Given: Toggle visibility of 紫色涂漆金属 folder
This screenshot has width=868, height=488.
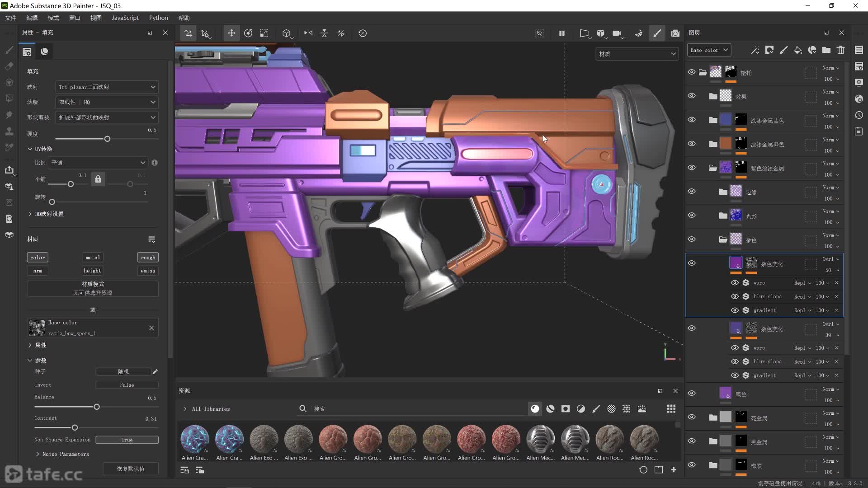Looking at the screenshot, I should 692,168.
